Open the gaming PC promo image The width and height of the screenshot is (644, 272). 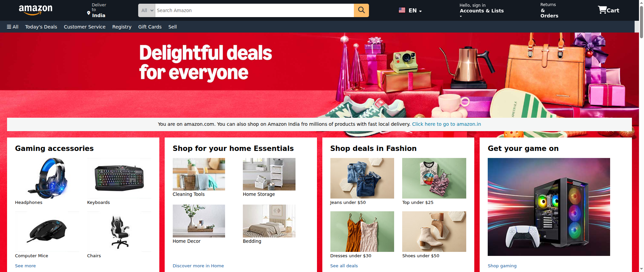coord(549,207)
